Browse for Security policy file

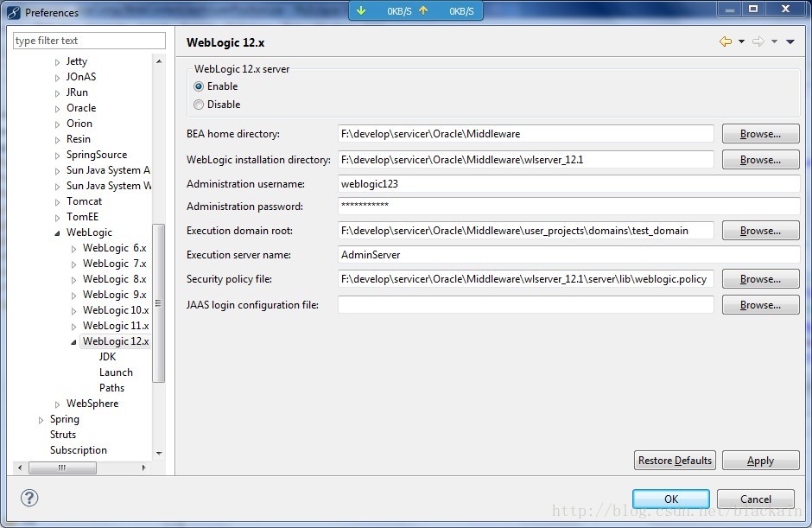point(760,279)
